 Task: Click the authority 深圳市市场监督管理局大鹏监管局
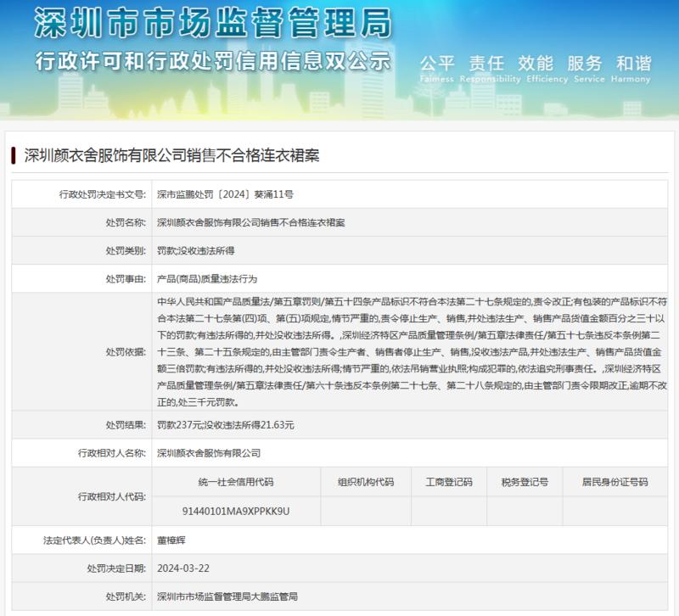(x=227, y=596)
